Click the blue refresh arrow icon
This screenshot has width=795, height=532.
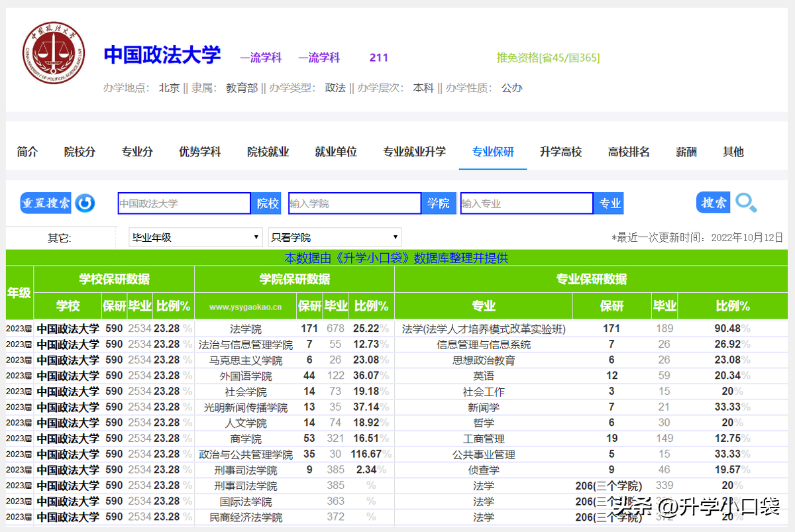pyautogui.click(x=85, y=203)
